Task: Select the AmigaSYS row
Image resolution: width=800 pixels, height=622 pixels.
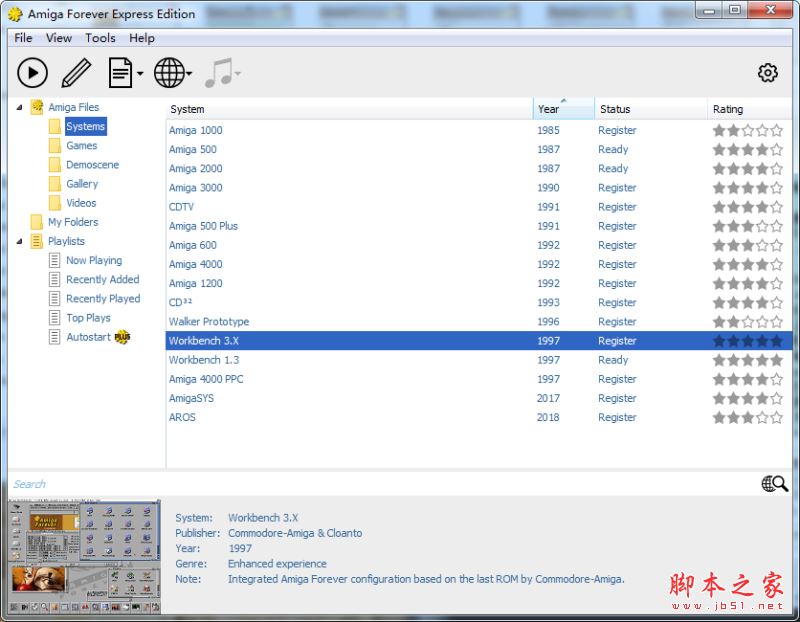Action: click(x=479, y=398)
